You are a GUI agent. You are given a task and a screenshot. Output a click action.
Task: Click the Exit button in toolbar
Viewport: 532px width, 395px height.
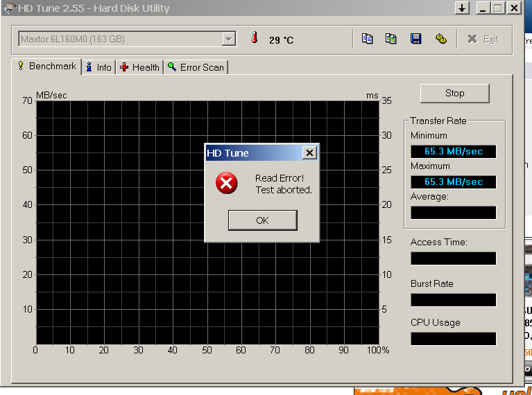pos(483,39)
